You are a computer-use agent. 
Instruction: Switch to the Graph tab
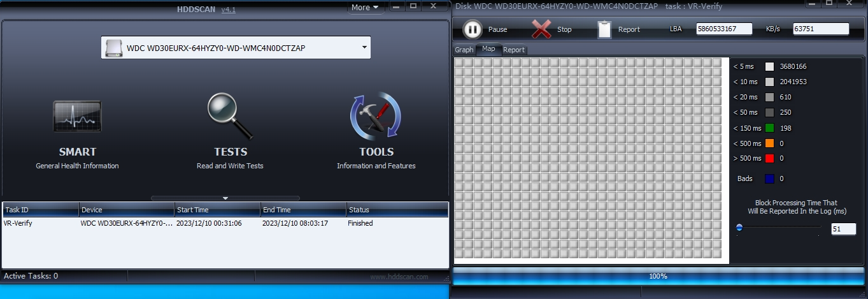[x=464, y=50]
